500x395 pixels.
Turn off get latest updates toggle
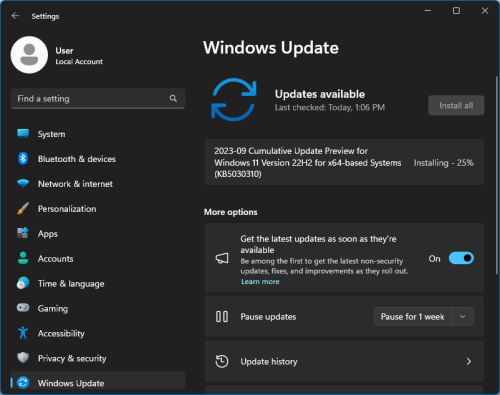click(x=461, y=258)
